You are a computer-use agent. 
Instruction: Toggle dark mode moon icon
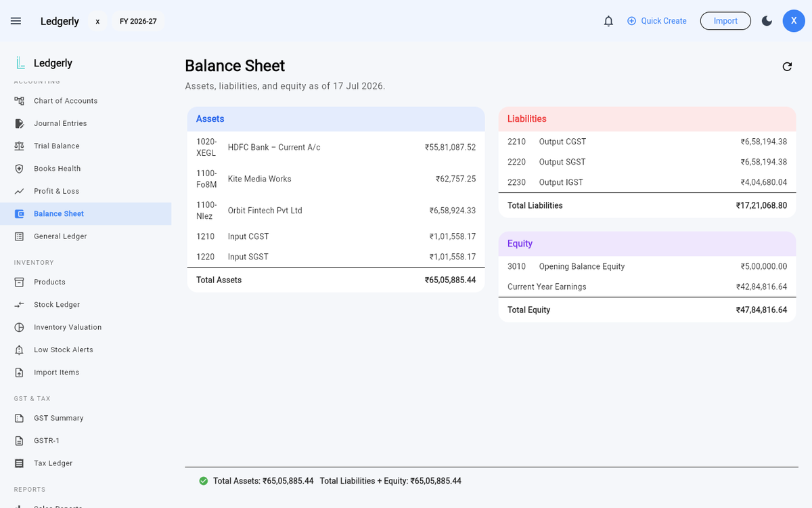coord(767,21)
